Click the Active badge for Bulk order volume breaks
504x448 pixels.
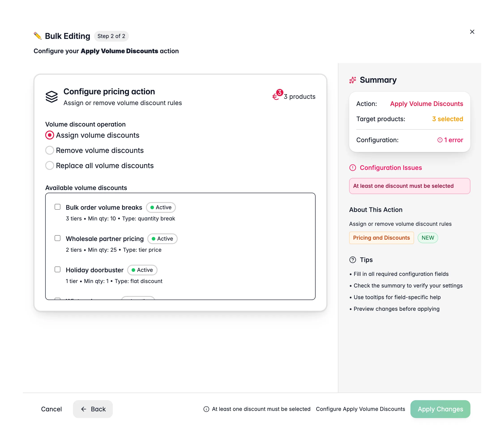coord(161,207)
